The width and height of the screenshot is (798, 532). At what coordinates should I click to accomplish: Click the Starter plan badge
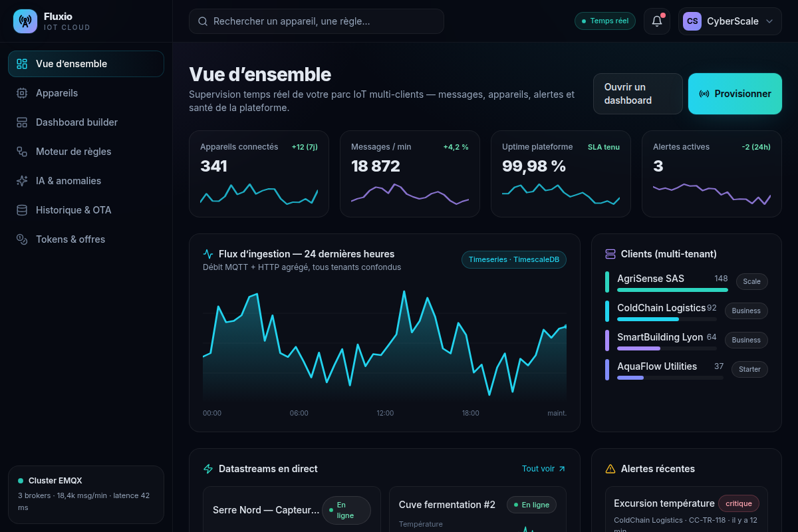pyautogui.click(x=749, y=369)
